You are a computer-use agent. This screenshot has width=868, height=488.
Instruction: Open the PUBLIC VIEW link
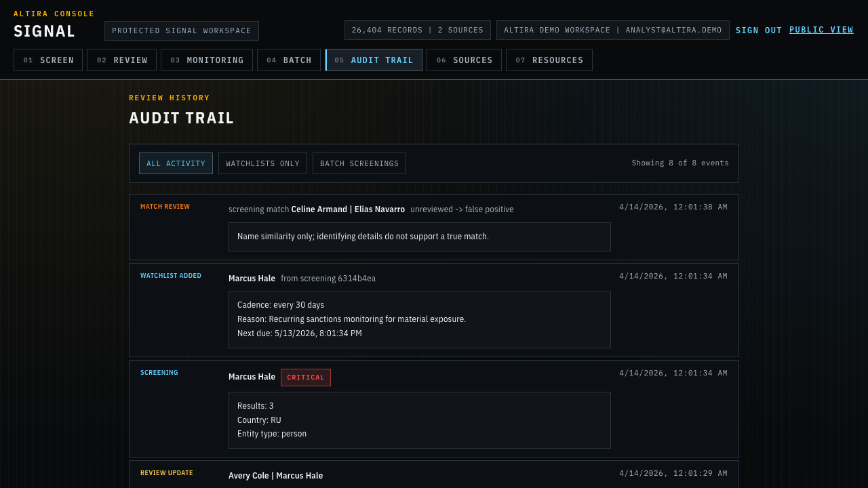click(821, 30)
